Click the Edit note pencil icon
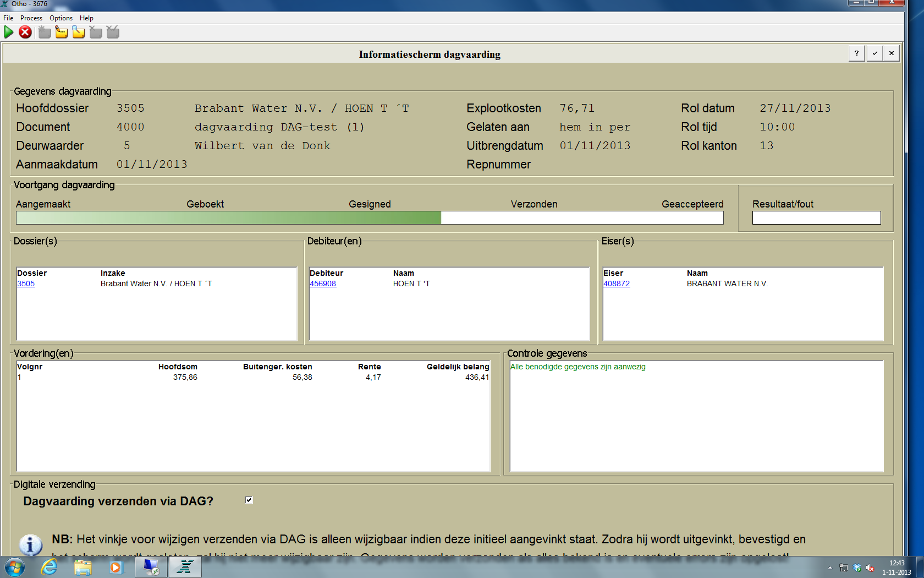Screen dimensions: 924x578 click(62, 32)
